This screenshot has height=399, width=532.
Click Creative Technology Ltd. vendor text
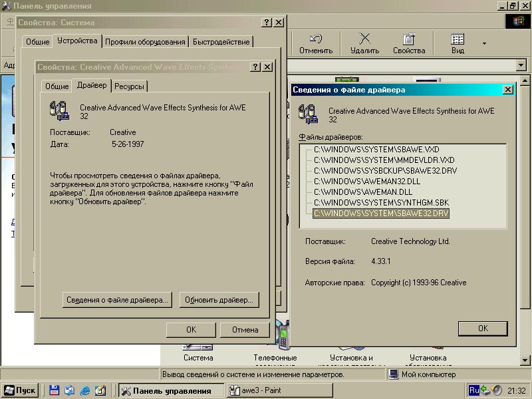point(410,241)
